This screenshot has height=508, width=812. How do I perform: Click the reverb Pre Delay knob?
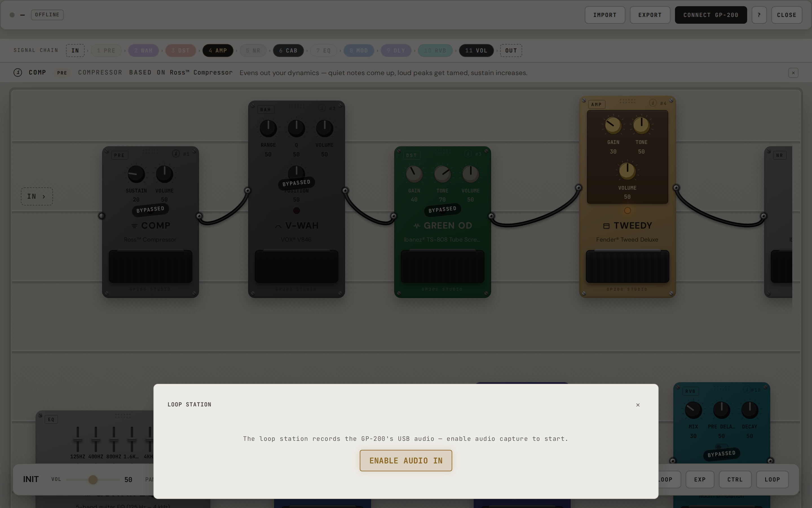pyautogui.click(x=721, y=410)
